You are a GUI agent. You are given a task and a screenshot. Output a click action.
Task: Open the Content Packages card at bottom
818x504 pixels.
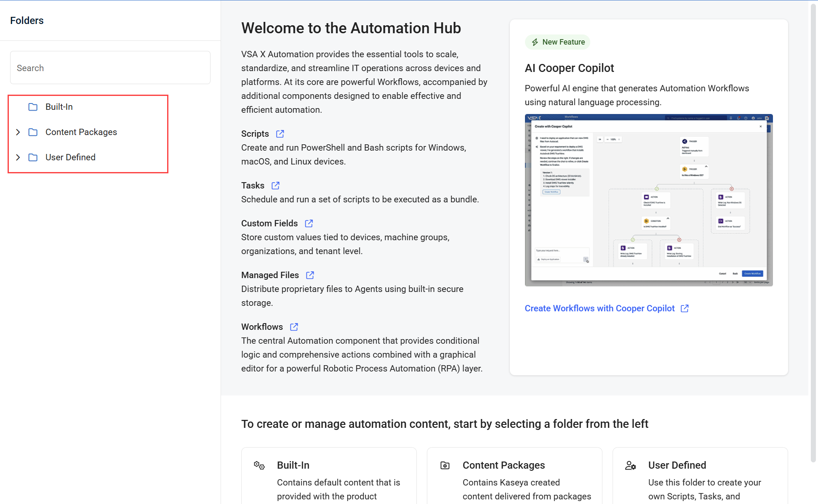(x=514, y=476)
